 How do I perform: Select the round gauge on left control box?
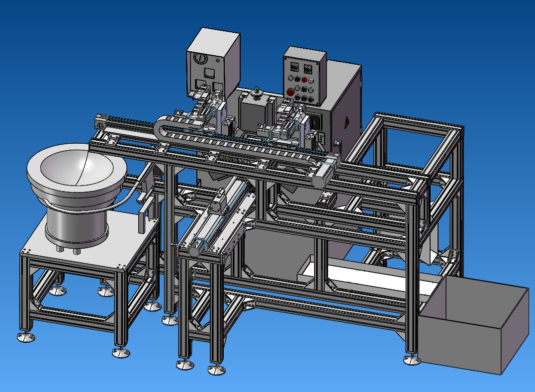(x=200, y=58)
